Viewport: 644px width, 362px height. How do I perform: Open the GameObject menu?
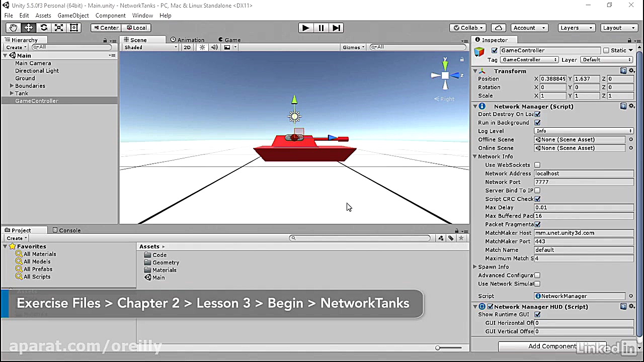coord(73,16)
